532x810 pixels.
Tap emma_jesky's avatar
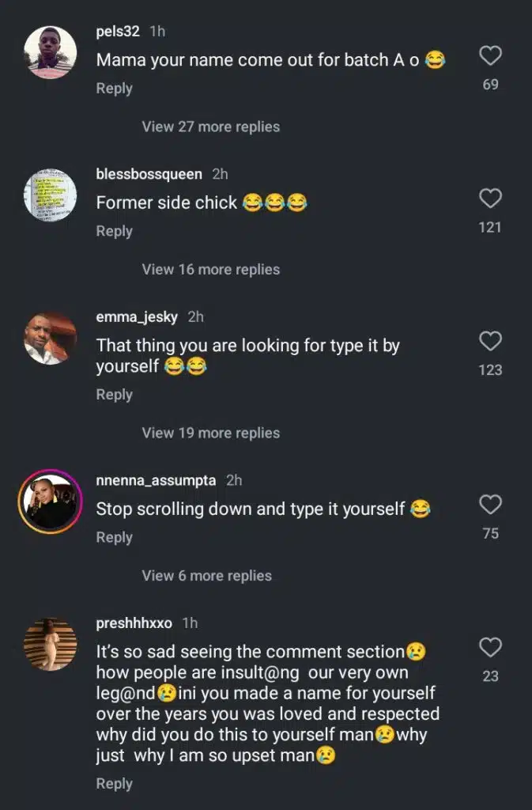(x=51, y=339)
